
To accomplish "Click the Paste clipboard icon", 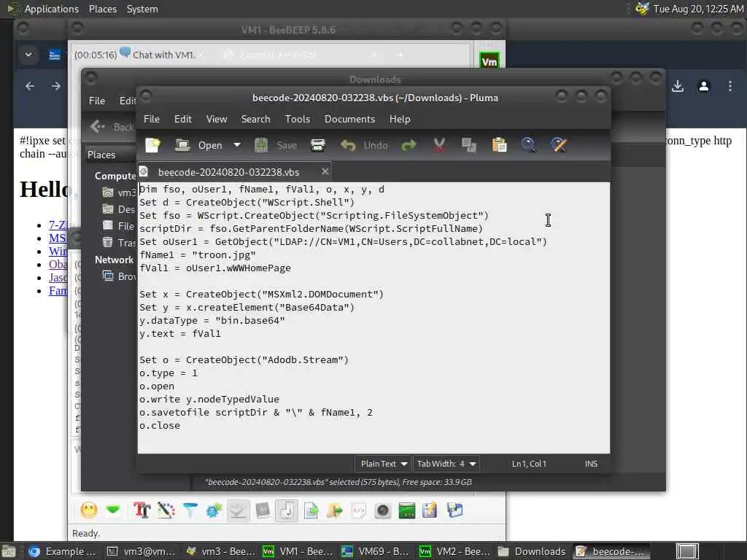I will pyautogui.click(x=499, y=145).
